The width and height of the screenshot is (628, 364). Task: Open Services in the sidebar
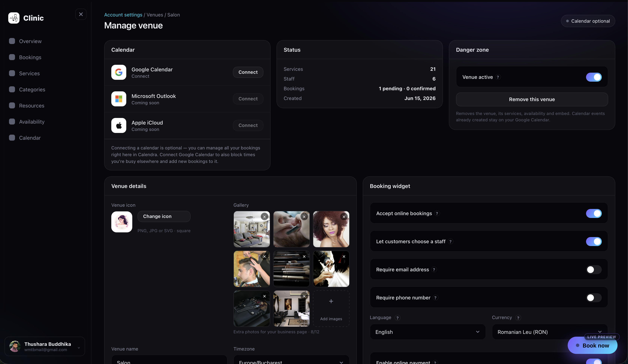pos(29,74)
